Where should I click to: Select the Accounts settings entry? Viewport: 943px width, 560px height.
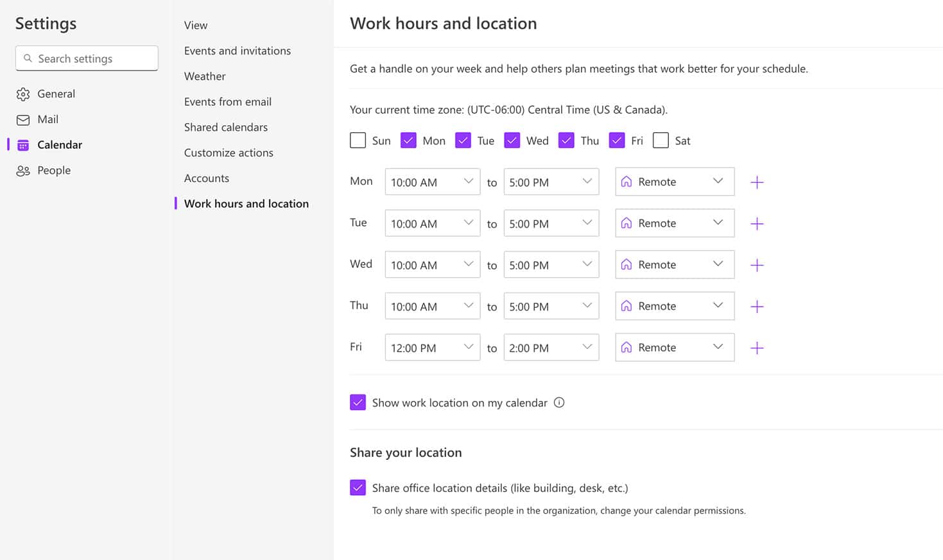206,178
